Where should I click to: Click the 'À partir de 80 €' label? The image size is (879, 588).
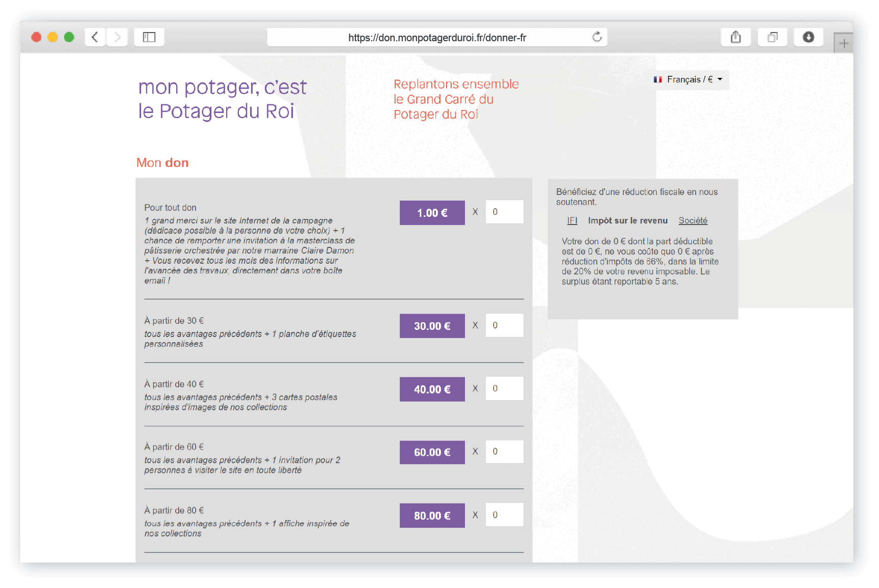[174, 510]
